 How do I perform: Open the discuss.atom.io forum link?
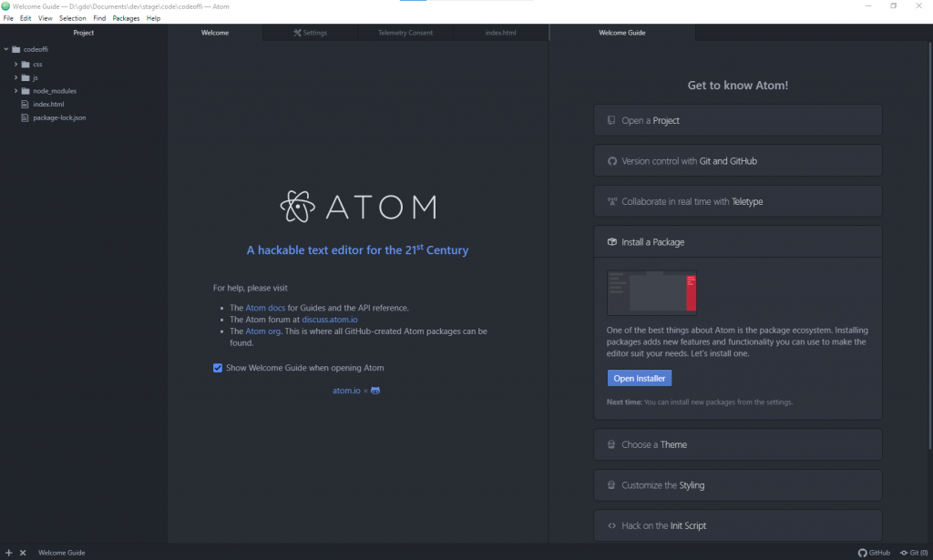(330, 320)
